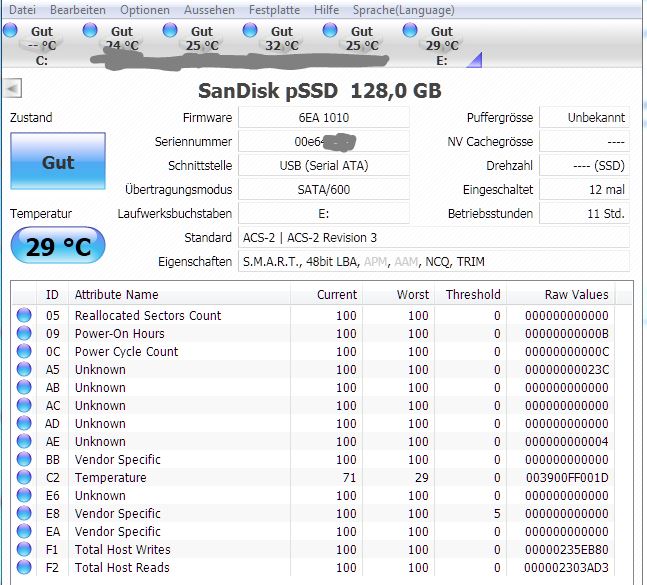Click status orb of Reallocated Sectors Count

tap(24, 315)
